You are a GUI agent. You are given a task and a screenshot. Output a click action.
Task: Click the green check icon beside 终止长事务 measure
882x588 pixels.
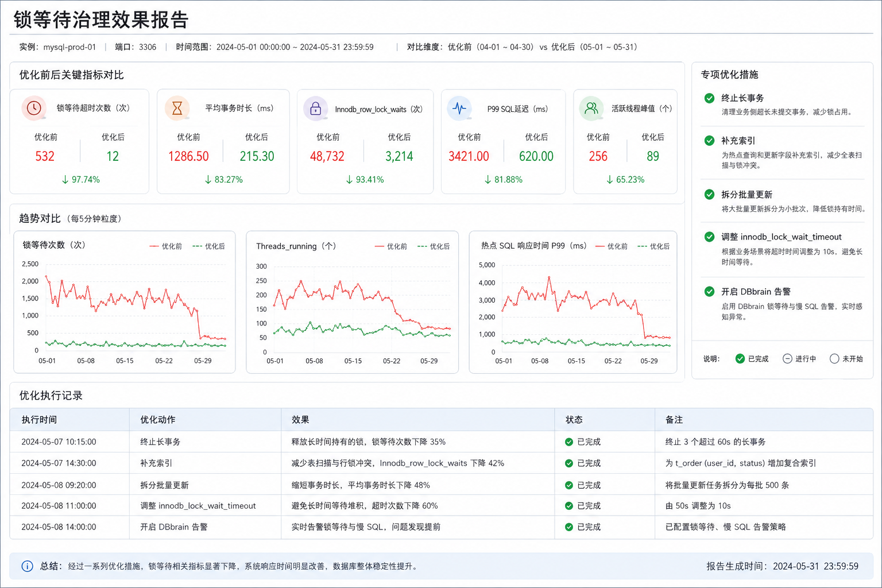click(710, 98)
